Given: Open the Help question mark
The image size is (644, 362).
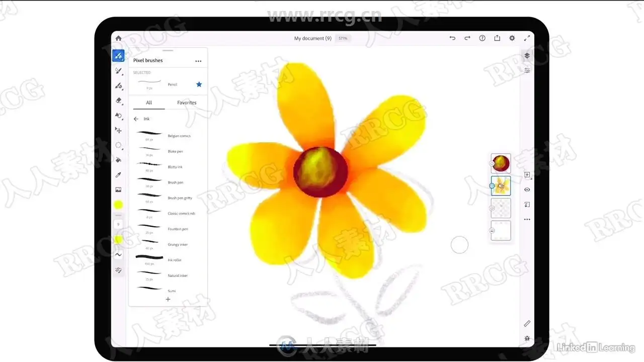Looking at the screenshot, I should coord(482,38).
